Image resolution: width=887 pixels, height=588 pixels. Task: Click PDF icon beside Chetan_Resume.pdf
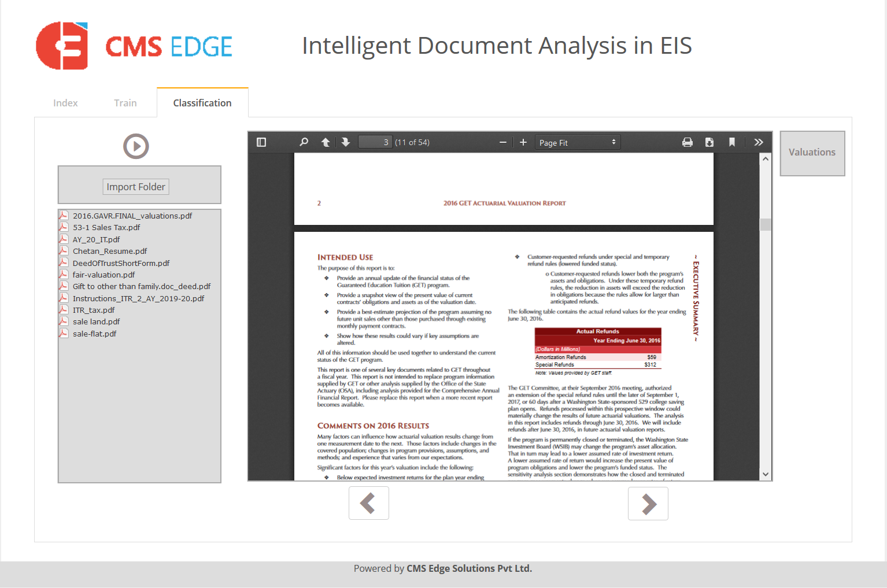[64, 251]
